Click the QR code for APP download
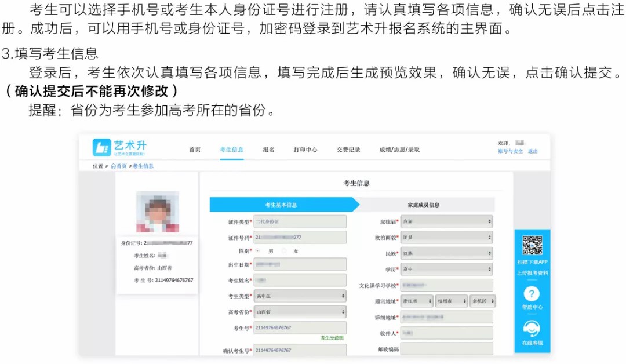Screen dimensions: 626x364 tap(532, 246)
